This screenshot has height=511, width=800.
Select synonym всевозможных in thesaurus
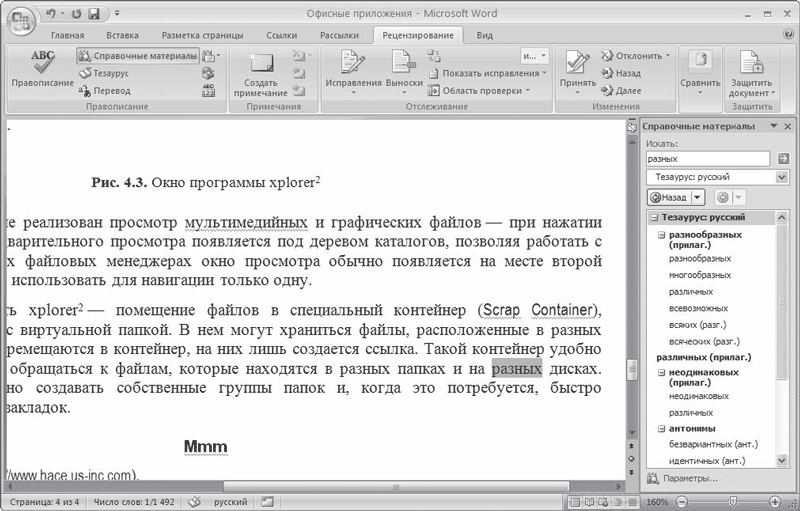(698, 309)
